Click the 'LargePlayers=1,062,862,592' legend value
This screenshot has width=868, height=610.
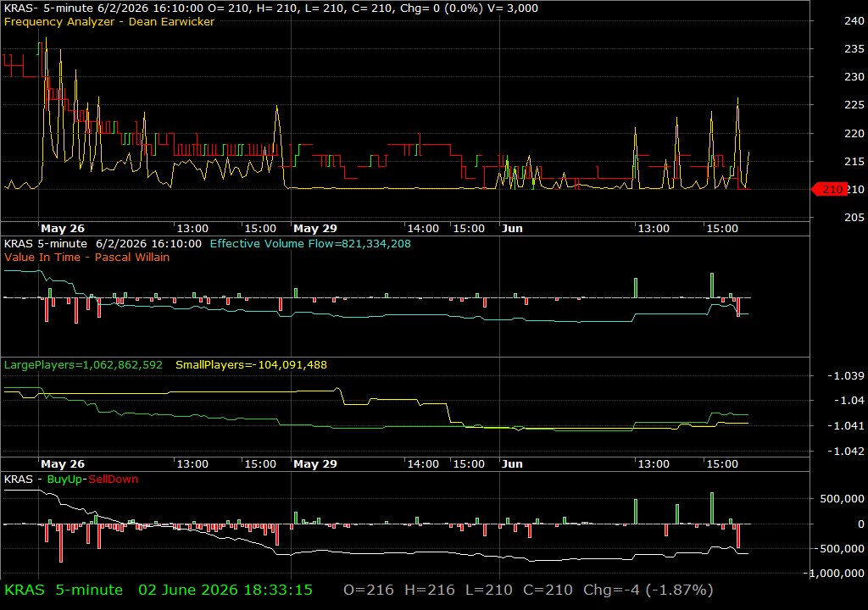coord(84,365)
